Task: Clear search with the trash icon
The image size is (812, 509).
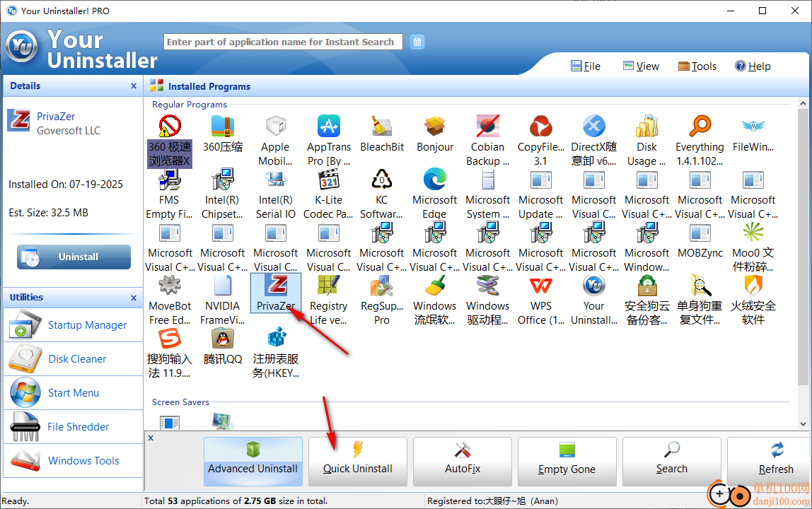Action: click(417, 42)
